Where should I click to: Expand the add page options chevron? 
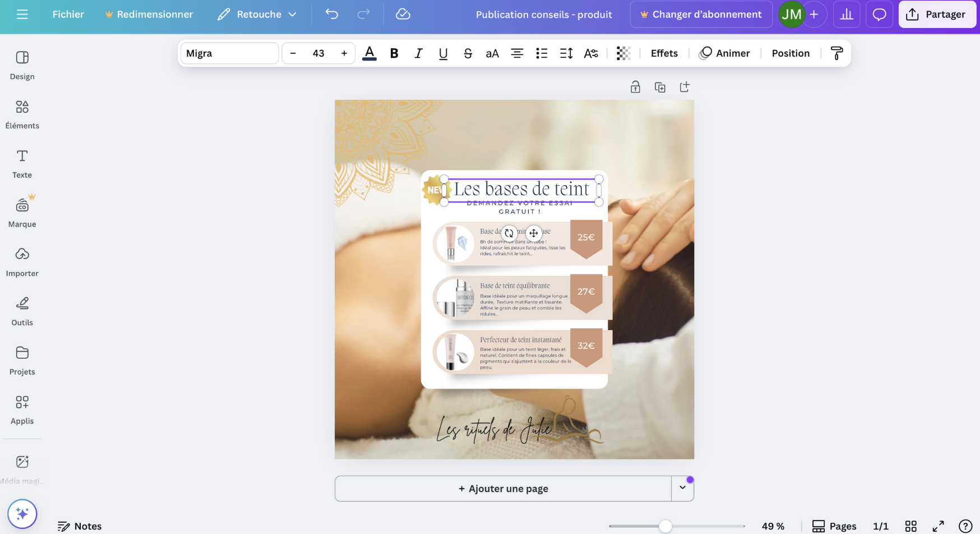pyautogui.click(x=682, y=488)
